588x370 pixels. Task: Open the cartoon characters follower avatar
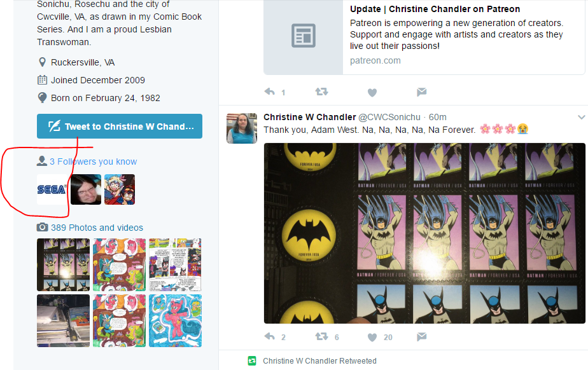(x=120, y=189)
